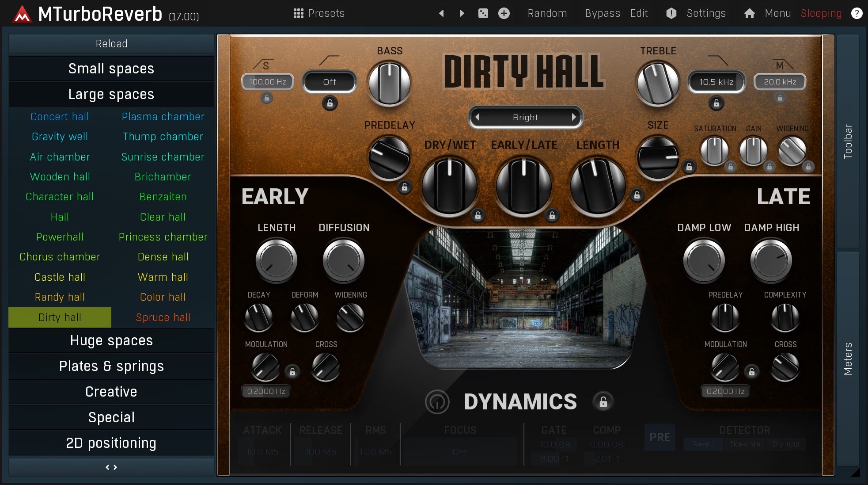Open the Presets grid icon
868x485 pixels.
click(x=298, y=13)
